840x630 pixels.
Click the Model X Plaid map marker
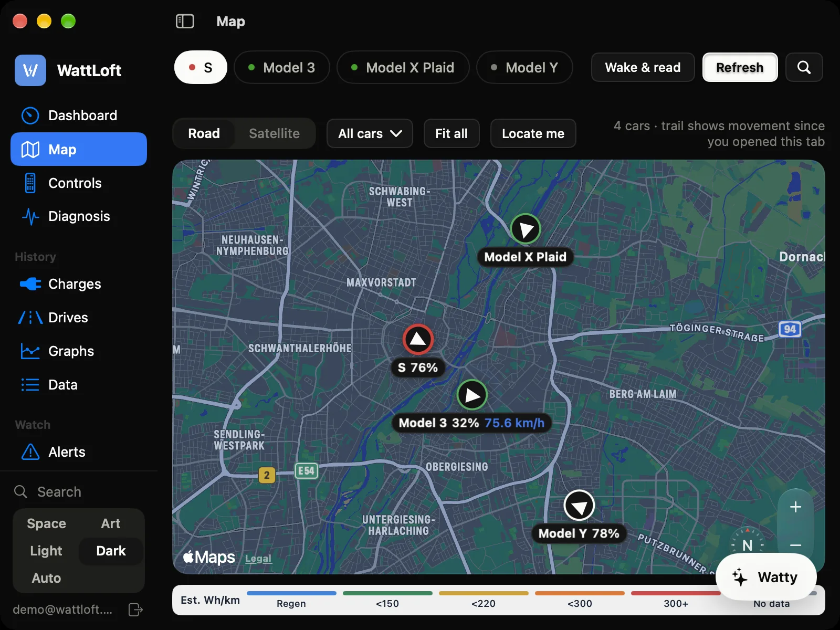(526, 229)
